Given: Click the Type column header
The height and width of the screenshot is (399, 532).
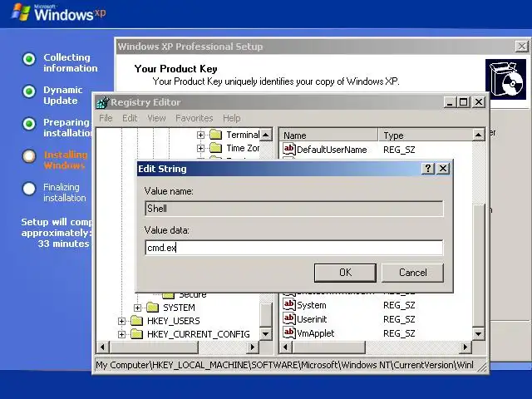Looking at the screenshot, I should [426, 135].
